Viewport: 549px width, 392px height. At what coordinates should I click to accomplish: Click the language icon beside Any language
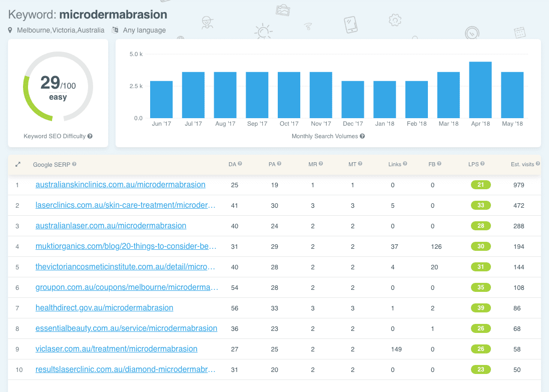pos(115,30)
